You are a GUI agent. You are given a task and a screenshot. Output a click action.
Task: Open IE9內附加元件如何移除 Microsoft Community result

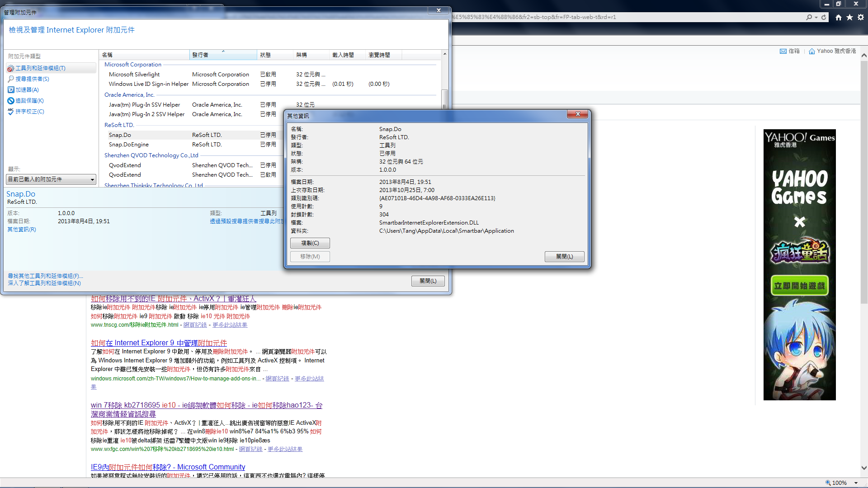coord(168,467)
